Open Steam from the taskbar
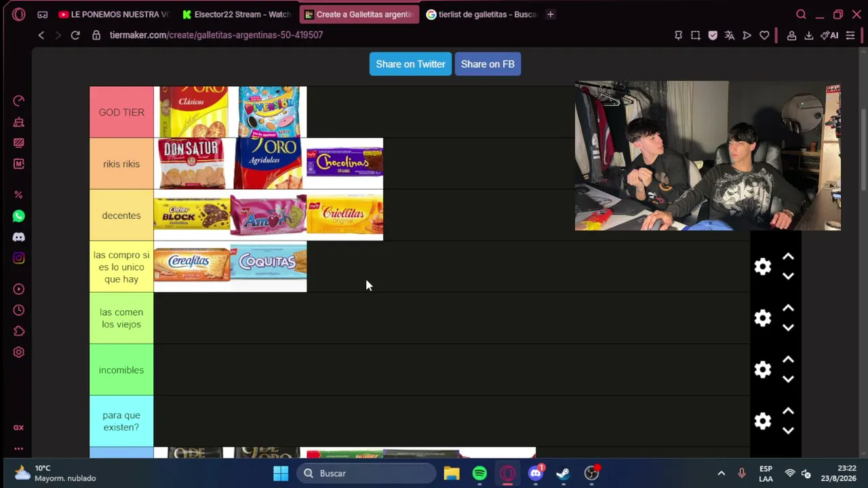 (x=563, y=473)
